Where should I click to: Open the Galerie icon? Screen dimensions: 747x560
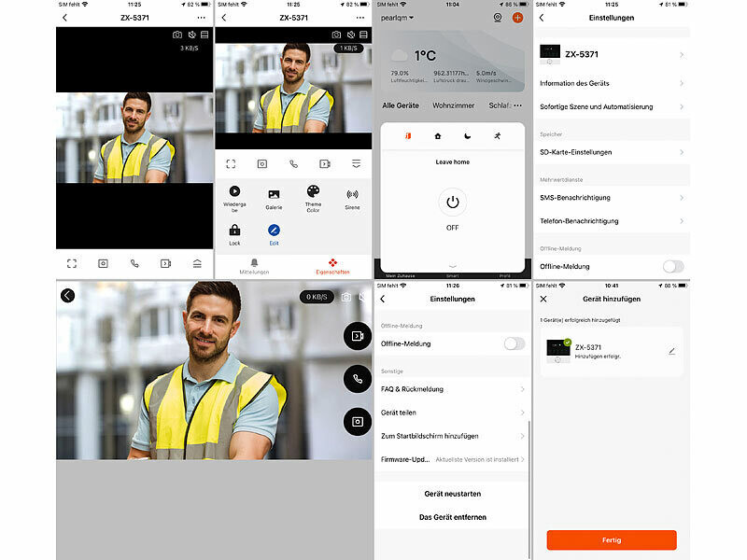point(274,194)
